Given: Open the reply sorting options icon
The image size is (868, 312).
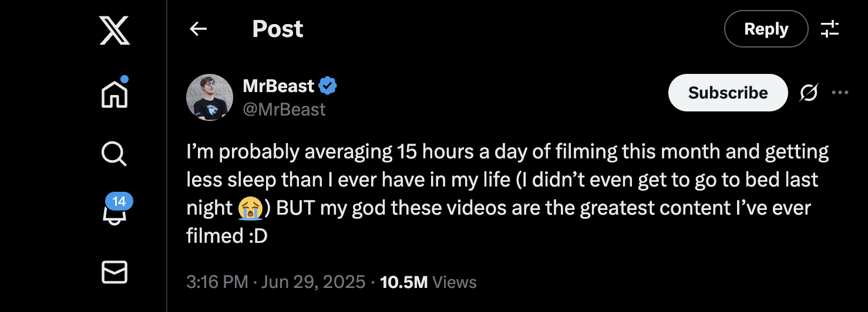Looking at the screenshot, I should 830,29.
